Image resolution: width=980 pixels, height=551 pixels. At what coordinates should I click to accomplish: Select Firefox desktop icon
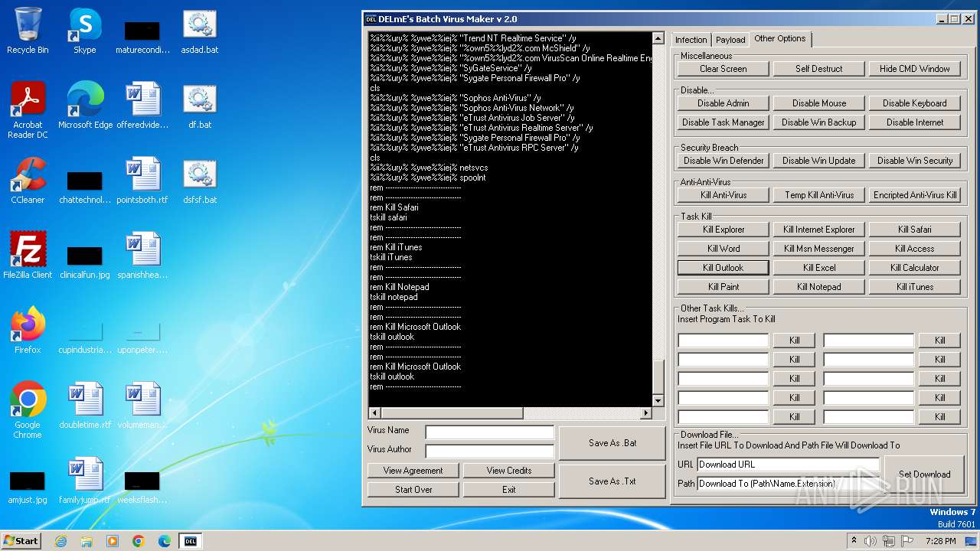pyautogui.click(x=28, y=330)
